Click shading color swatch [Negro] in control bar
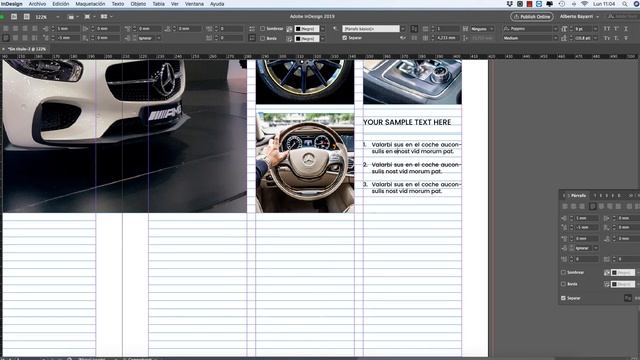Screen dimensions: 640x360 (307, 29)
